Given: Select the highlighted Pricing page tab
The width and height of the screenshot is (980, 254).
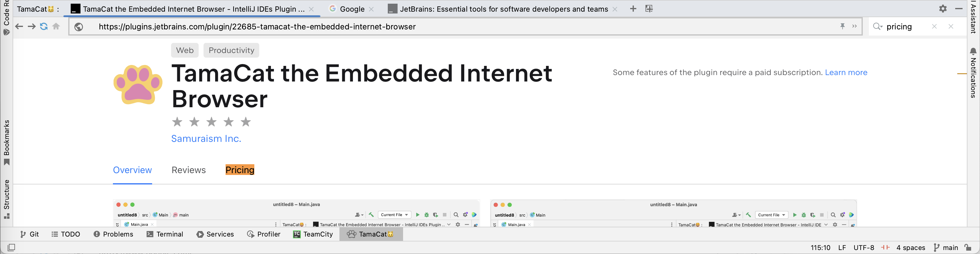Looking at the screenshot, I should pyautogui.click(x=240, y=170).
